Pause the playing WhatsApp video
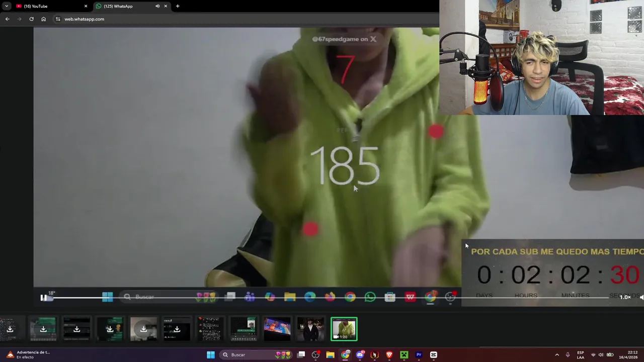 [43, 298]
